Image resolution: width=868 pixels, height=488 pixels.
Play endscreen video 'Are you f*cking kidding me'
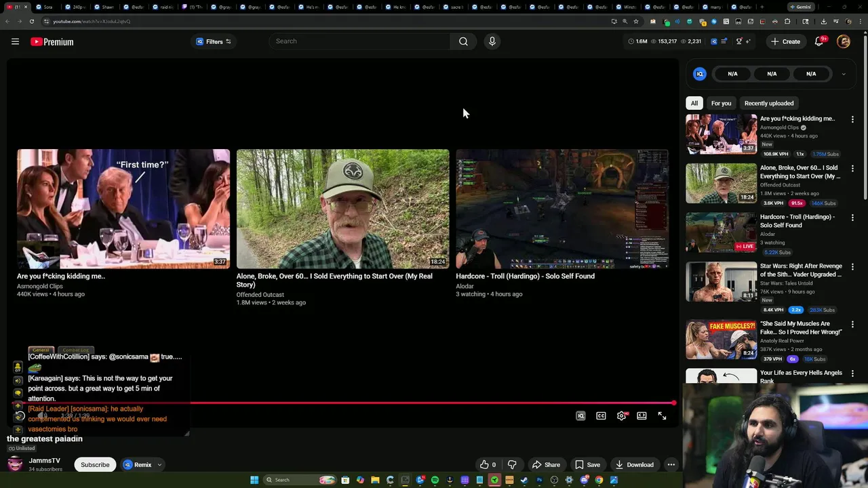[x=123, y=209]
